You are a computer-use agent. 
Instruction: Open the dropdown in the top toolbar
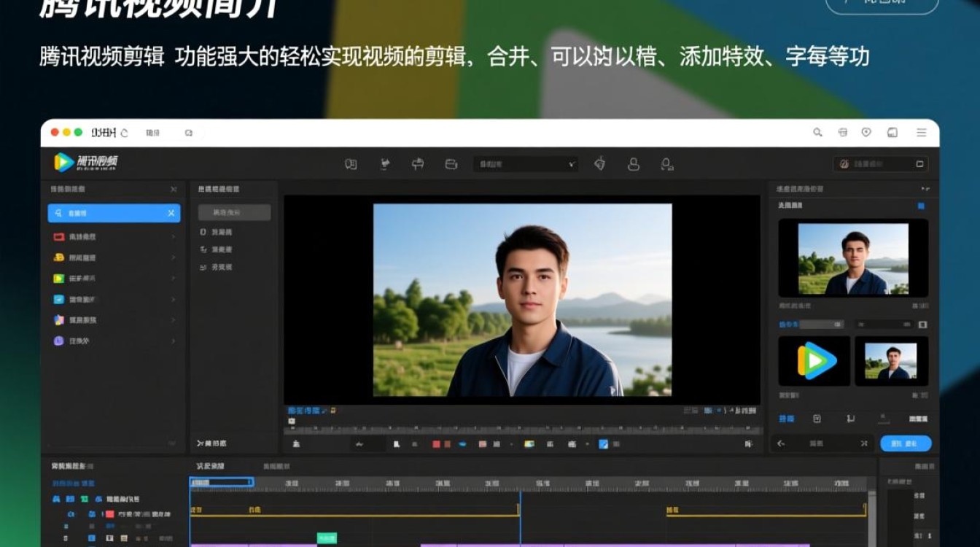526,164
